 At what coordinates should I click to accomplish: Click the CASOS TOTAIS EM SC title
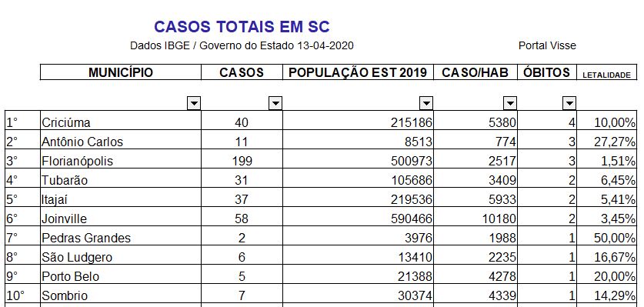pos(242,27)
